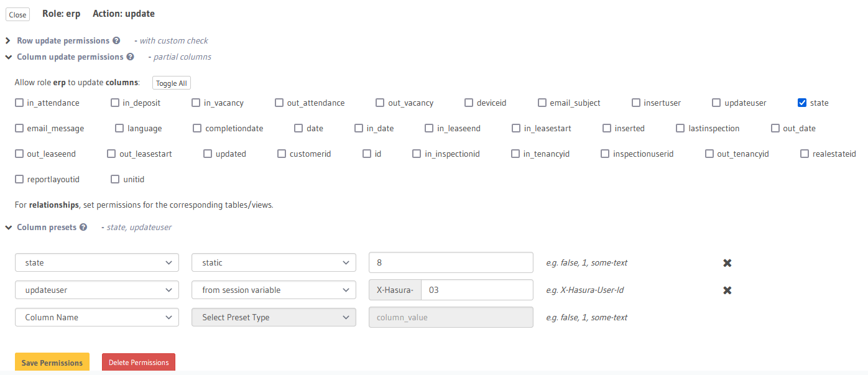
Task: Check the in_deposit column checkbox
Action: (115, 103)
